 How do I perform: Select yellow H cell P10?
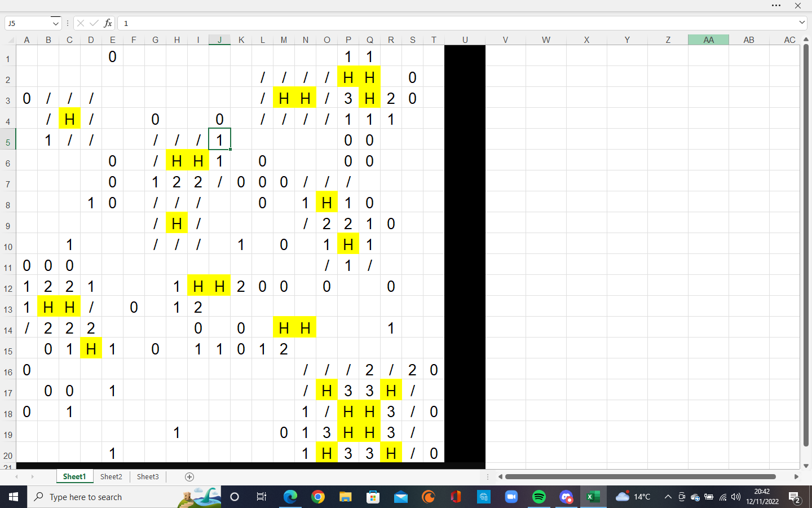click(x=348, y=244)
